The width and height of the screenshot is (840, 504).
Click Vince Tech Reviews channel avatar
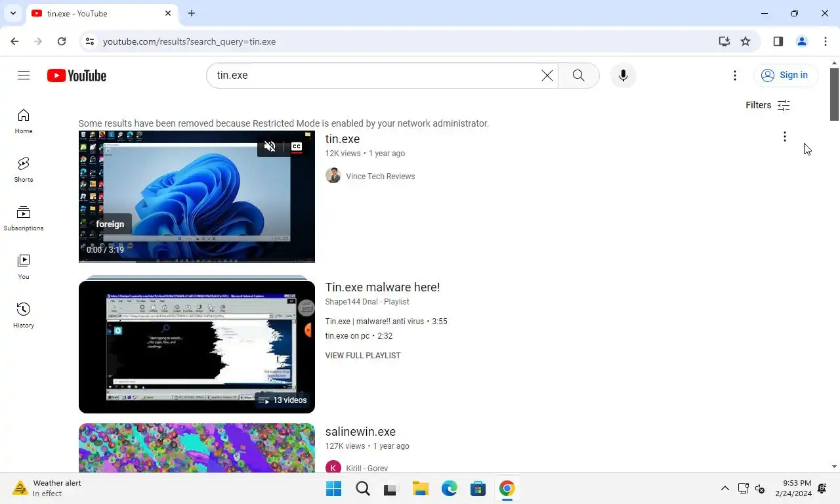tap(333, 176)
